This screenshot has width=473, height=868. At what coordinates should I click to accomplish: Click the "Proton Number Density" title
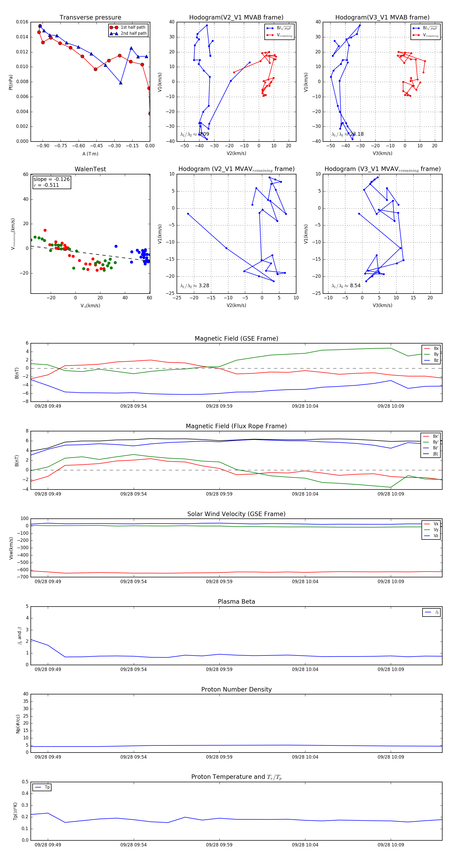(236, 689)
